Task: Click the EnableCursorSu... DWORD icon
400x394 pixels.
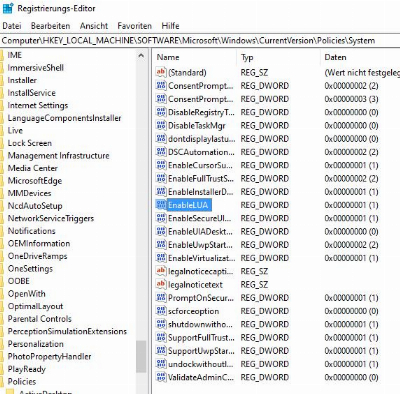Action: pyautogui.click(x=161, y=165)
